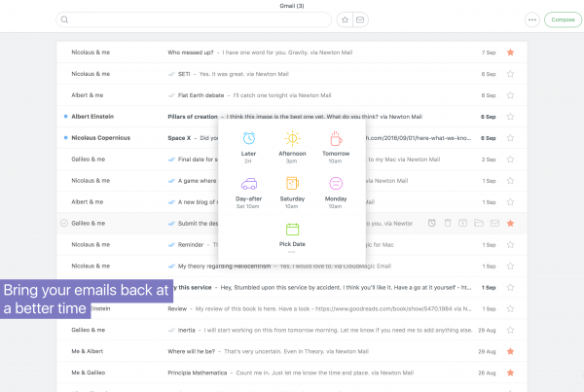Open the Inertia email

(292, 330)
